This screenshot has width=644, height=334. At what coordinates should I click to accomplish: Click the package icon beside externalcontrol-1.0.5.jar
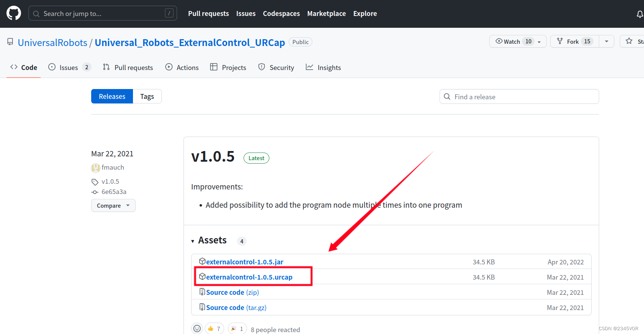tap(202, 261)
